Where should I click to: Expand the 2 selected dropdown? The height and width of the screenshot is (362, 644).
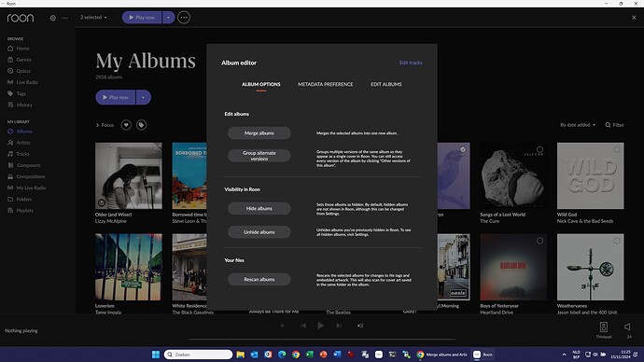tap(93, 18)
